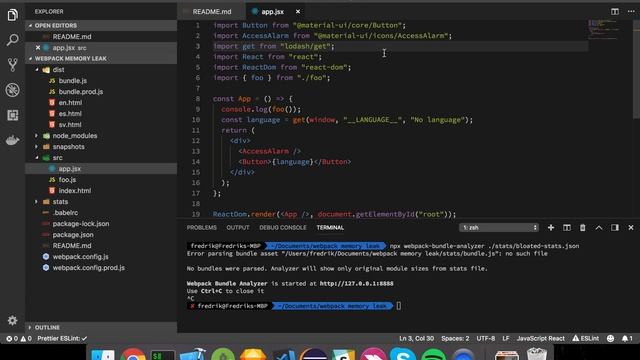Open README.md in the project tree
Viewport: 640px width, 360px height.
[x=72, y=246]
